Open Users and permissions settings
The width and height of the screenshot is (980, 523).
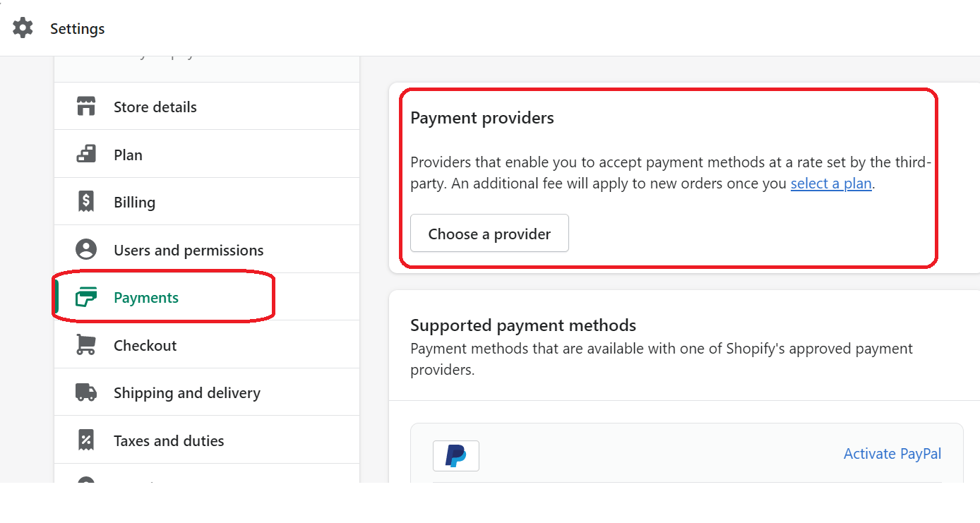188,249
